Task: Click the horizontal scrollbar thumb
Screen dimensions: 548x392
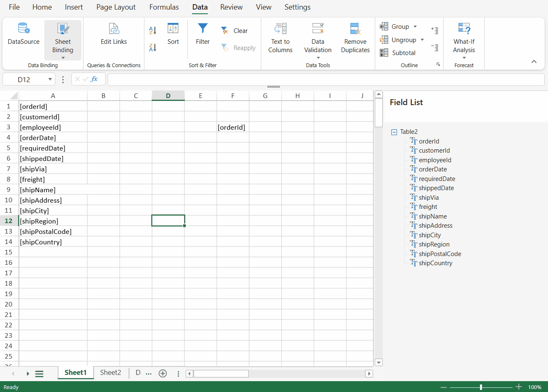Action: [x=221, y=374]
